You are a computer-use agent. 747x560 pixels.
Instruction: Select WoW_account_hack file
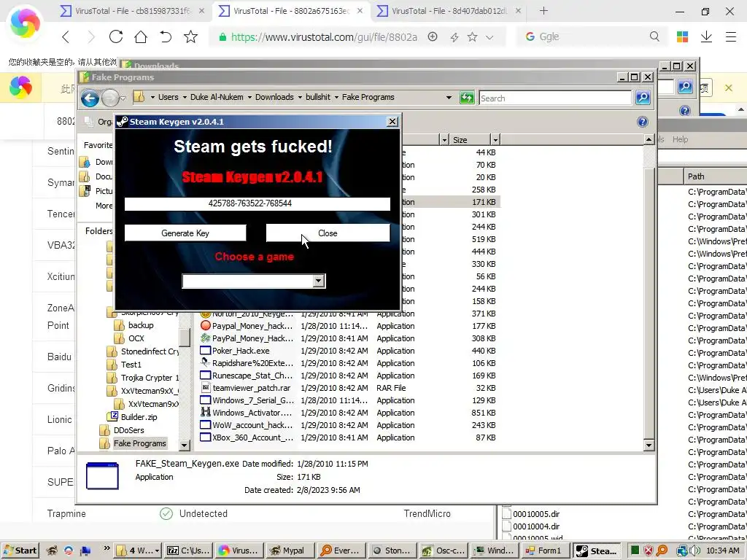tap(252, 425)
